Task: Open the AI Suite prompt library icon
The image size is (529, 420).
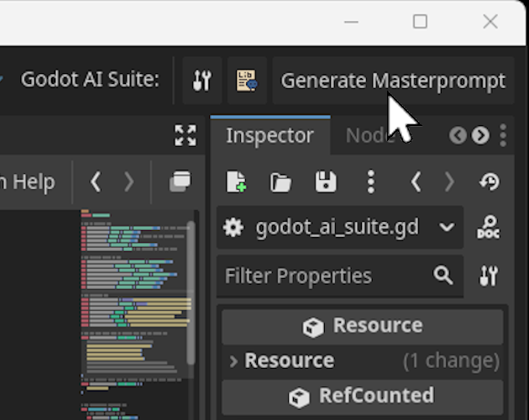Action: [247, 81]
